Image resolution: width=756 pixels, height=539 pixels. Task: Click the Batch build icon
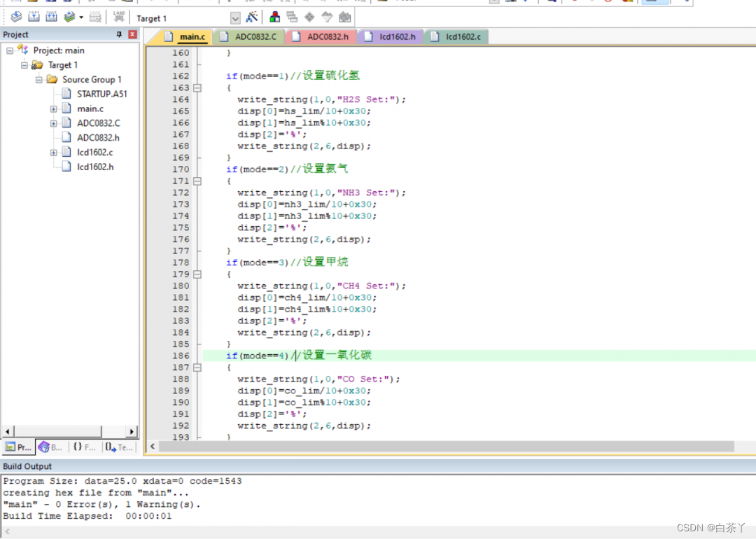pyautogui.click(x=69, y=17)
